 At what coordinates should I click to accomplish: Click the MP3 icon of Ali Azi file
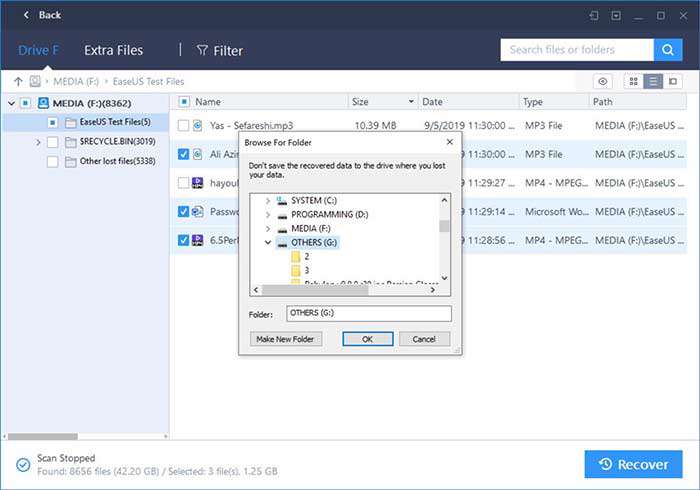197,154
